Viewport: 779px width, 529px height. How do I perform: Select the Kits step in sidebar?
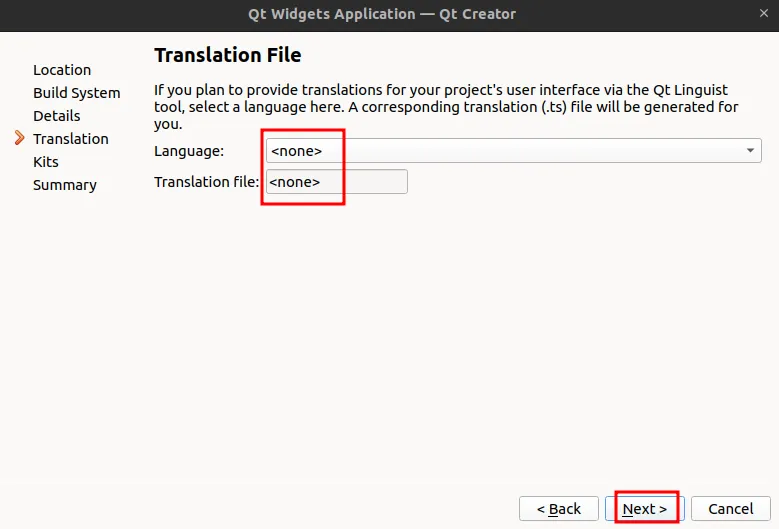46,162
